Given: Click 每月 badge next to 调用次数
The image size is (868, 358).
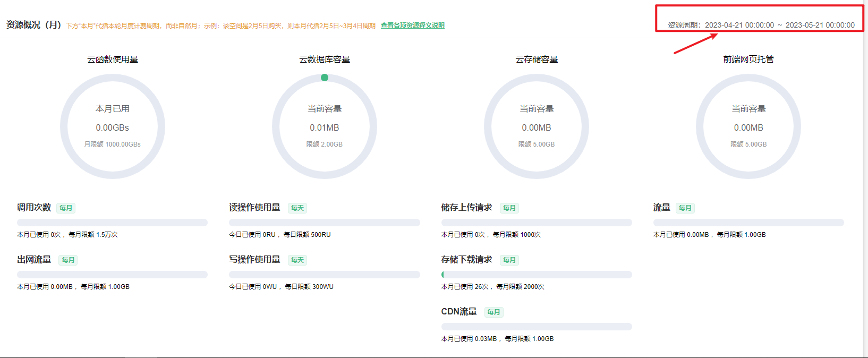Looking at the screenshot, I should click(x=66, y=208).
